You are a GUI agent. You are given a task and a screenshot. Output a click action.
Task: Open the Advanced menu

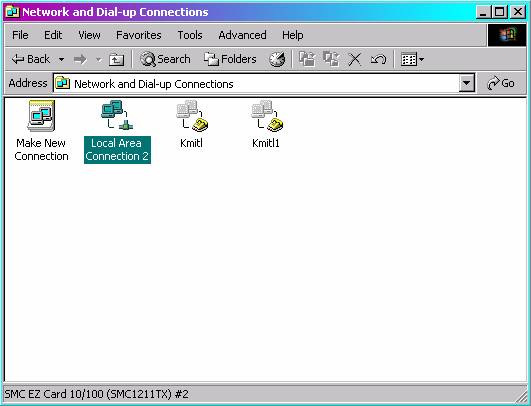click(x=242, y=35)
